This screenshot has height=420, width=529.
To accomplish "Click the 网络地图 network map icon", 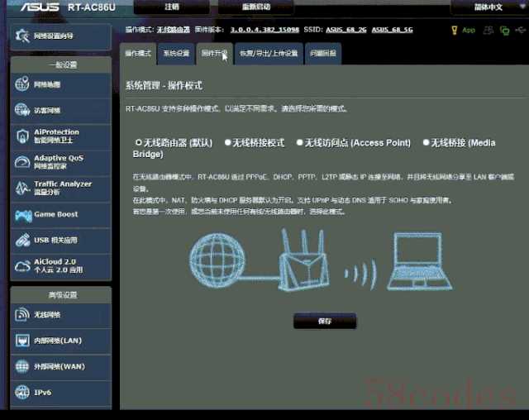I will 22,84.
